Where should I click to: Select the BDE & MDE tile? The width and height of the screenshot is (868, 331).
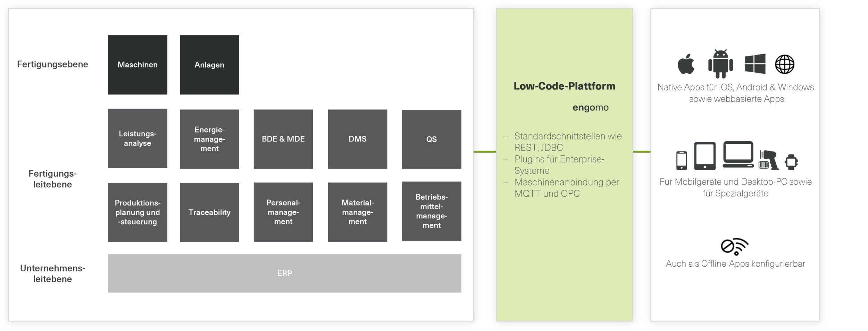[x=283, y=139]
